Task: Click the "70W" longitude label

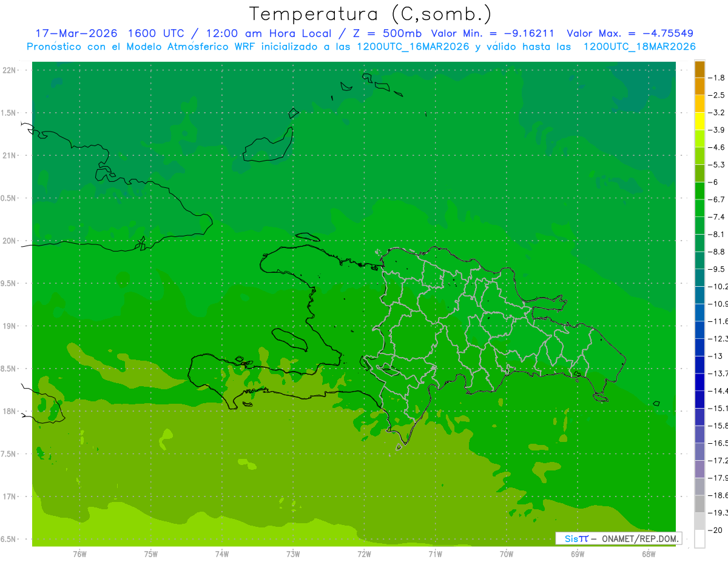Action: (507, 554)
